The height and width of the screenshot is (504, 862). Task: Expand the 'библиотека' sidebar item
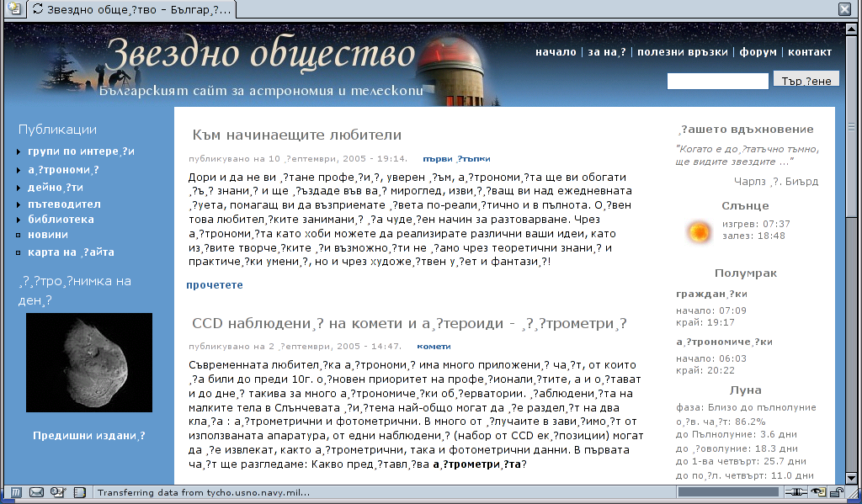[x=61, y=219]
